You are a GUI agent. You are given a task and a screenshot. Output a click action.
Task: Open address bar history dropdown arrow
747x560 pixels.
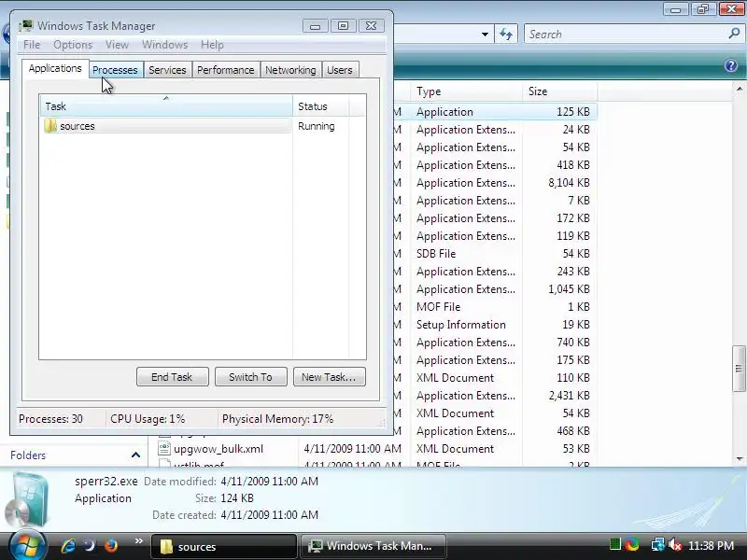click(x=485, y=35)
